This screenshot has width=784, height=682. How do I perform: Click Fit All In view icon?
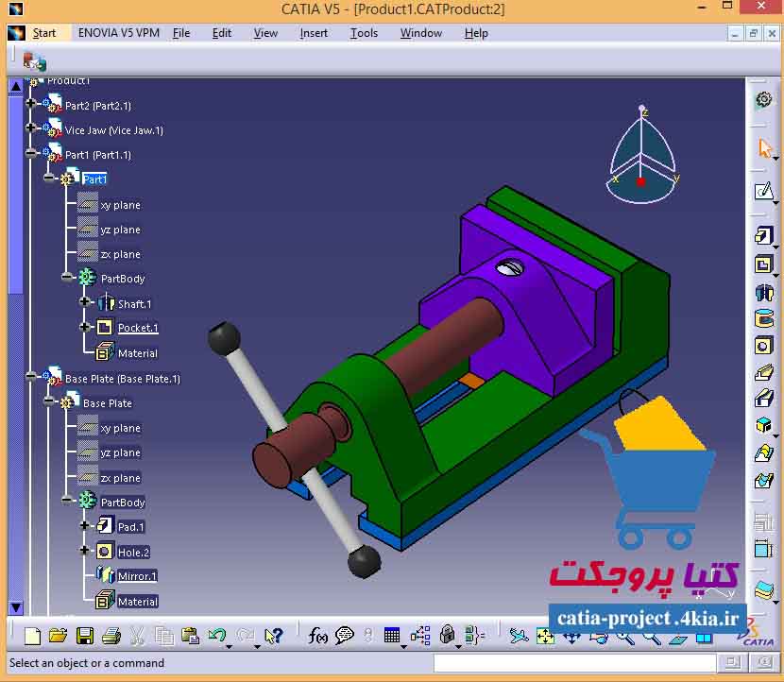545,636
